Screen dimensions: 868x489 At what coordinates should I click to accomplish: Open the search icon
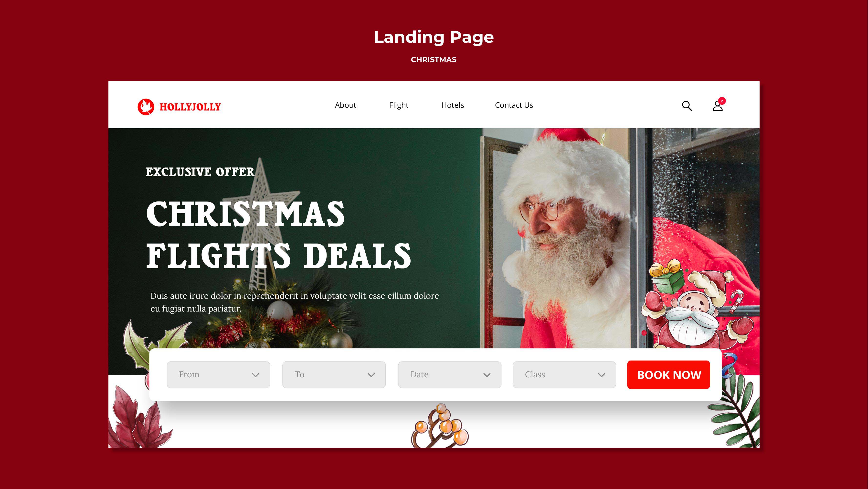(686, 106)
